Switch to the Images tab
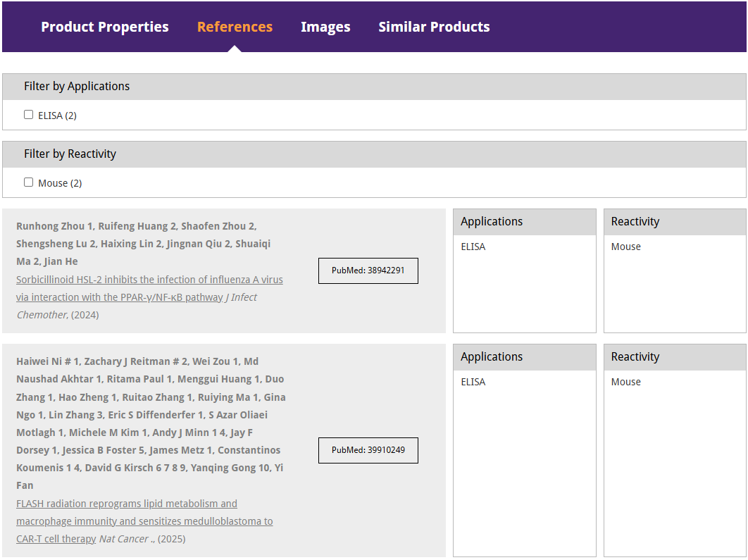 point(325,27)
